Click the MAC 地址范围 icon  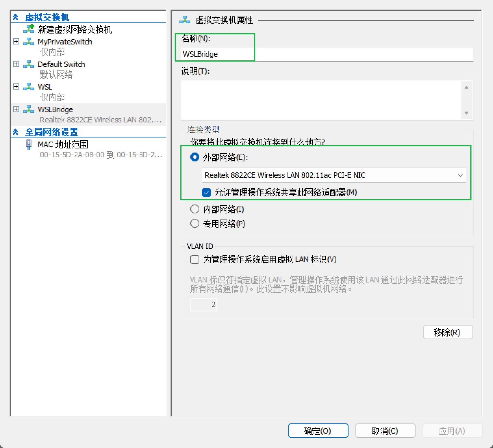point(28,144)
